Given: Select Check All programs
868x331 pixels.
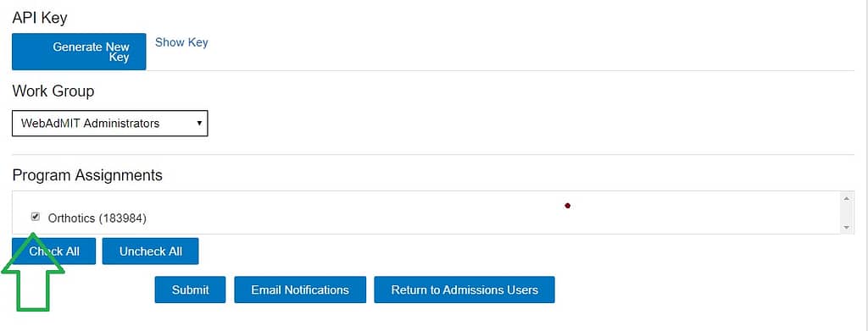Looking at the screenshot, I should 53,251.
